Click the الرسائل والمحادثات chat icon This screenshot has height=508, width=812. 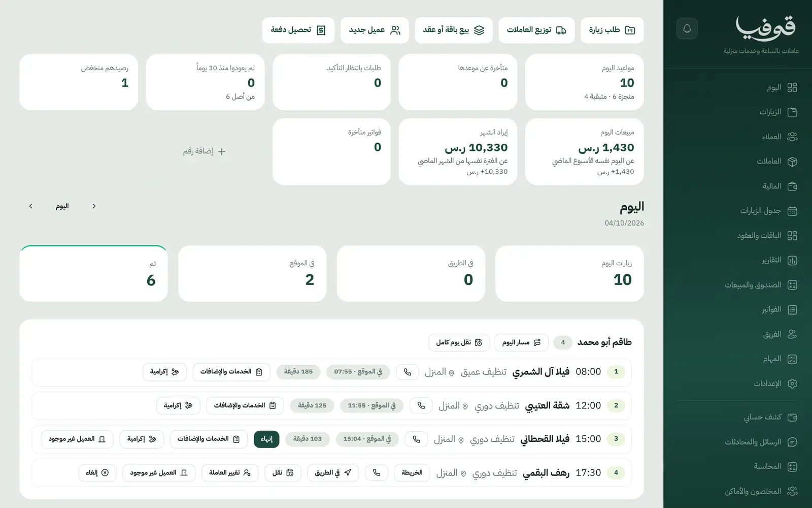[x=792, y=442]
